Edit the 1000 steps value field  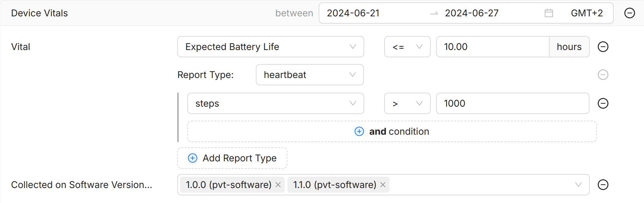[x=512, y=103]
